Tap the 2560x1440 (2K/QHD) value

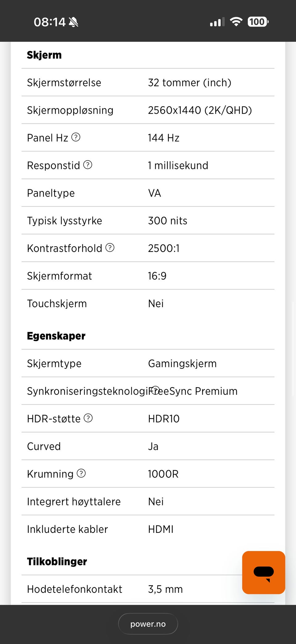(x=200, y=110)
